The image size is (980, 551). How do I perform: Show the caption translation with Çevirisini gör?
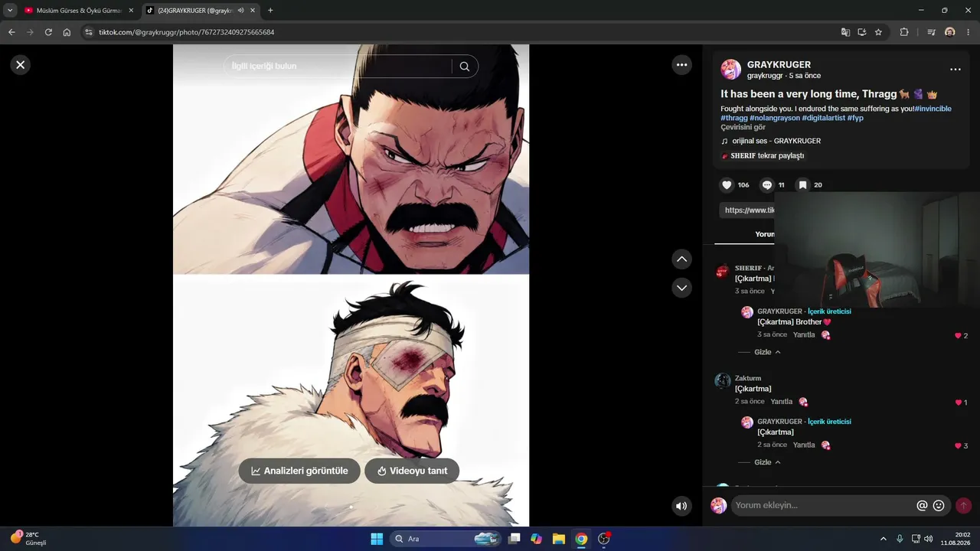[743, 127]
